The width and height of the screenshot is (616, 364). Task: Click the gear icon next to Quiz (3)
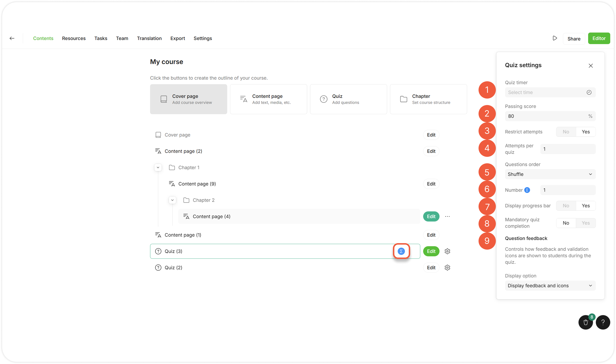coord(447,251)
